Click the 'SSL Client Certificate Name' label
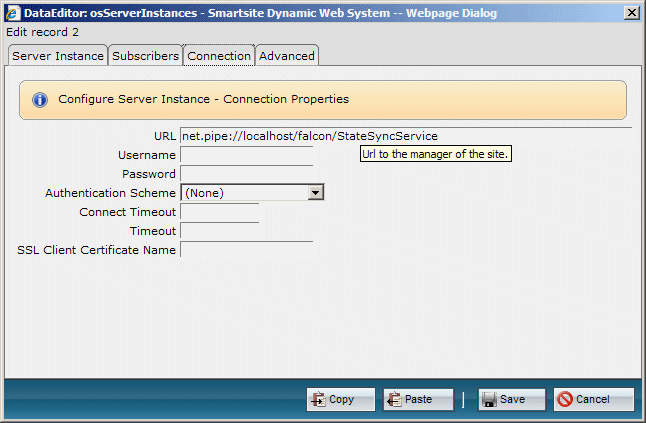 click(96, 250)
